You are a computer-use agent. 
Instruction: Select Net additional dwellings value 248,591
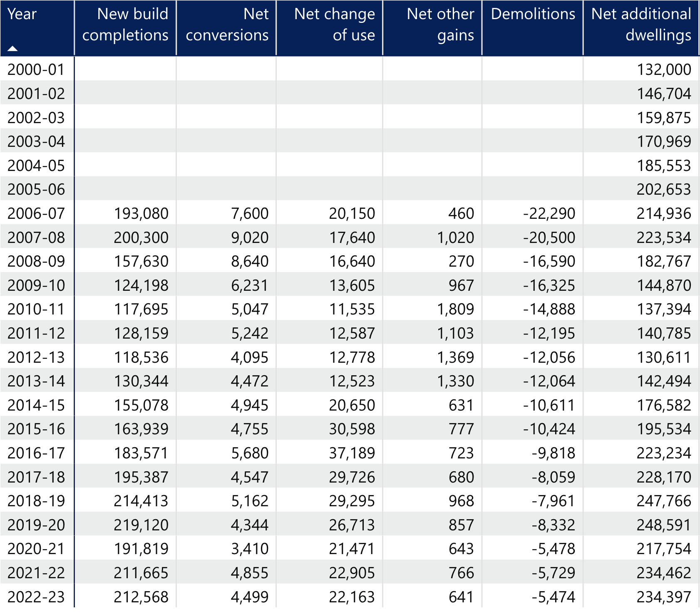(x=664, y=525)
